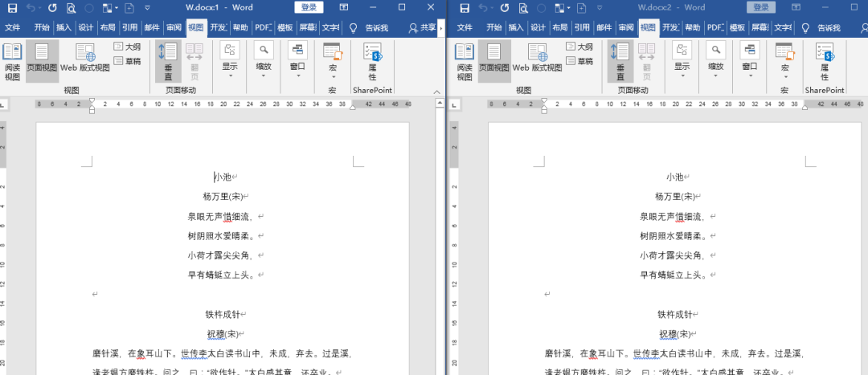868x375 pixels.
Task: Click the heading 铁杵成针 in W.docx:2 document
Action: pos(675,315)
